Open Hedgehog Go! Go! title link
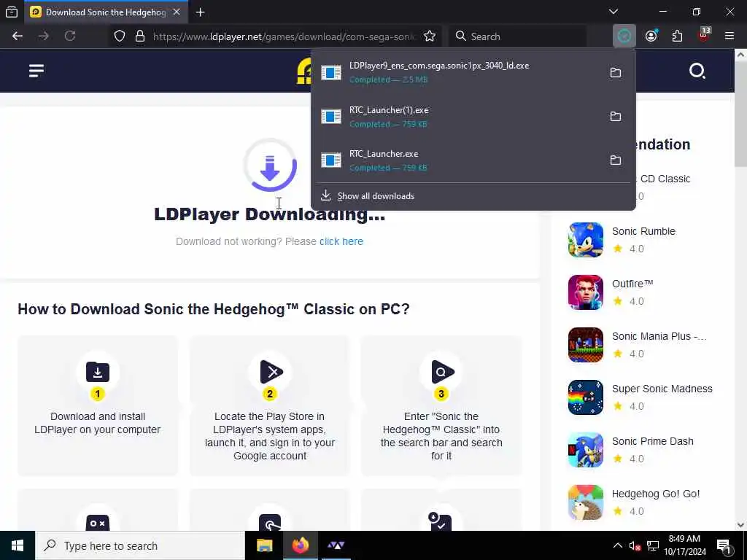This screenshot has width=747, height=560. [x=656, y=494]
